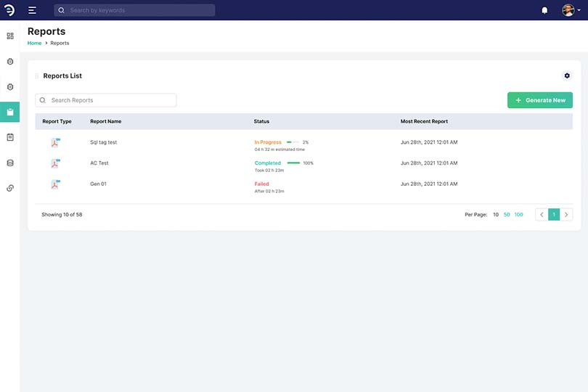The image size is (588, 392).
Task: Click the PDF icon for Gen 01
Action: coord(54,184)
